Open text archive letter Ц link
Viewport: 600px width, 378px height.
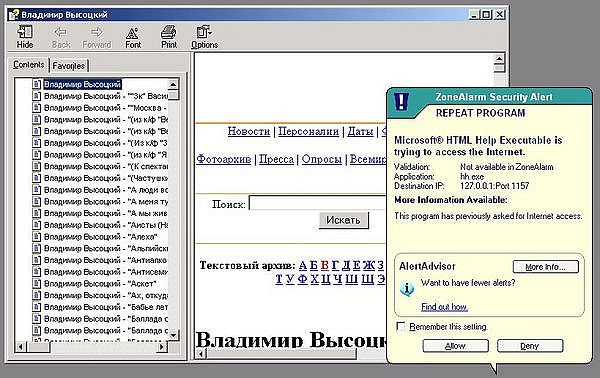[326, 279]
